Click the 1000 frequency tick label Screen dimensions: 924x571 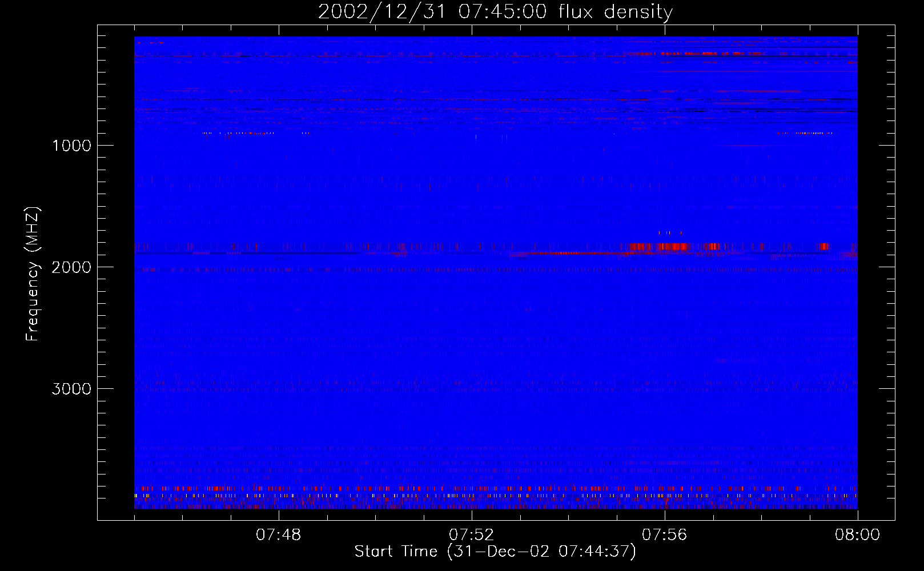click(71, 146)
